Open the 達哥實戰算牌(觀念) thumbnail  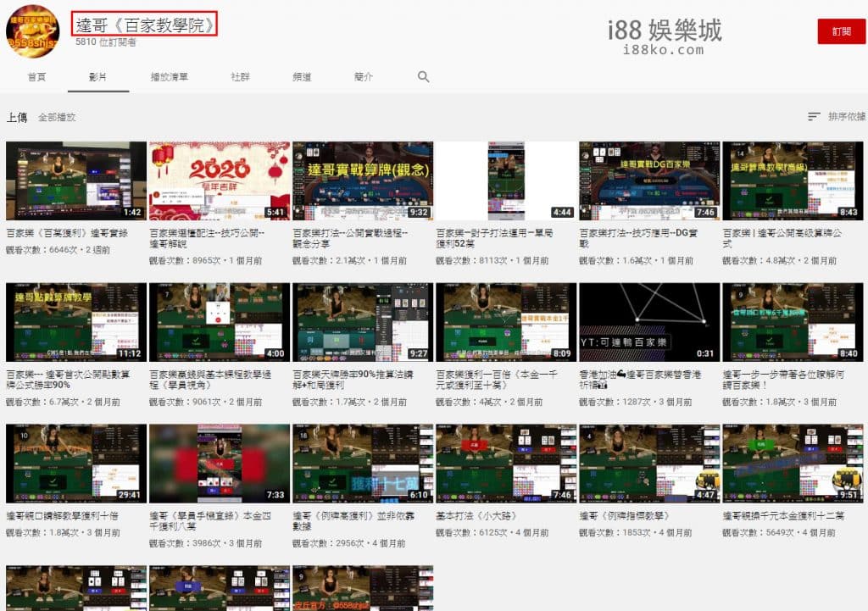(363, 181)
